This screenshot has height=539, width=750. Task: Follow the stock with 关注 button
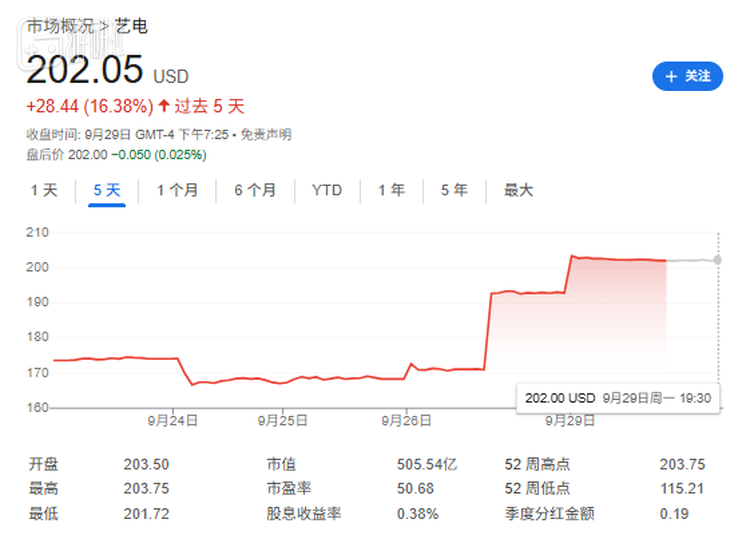pyautogui.click(x=687, y=76)
